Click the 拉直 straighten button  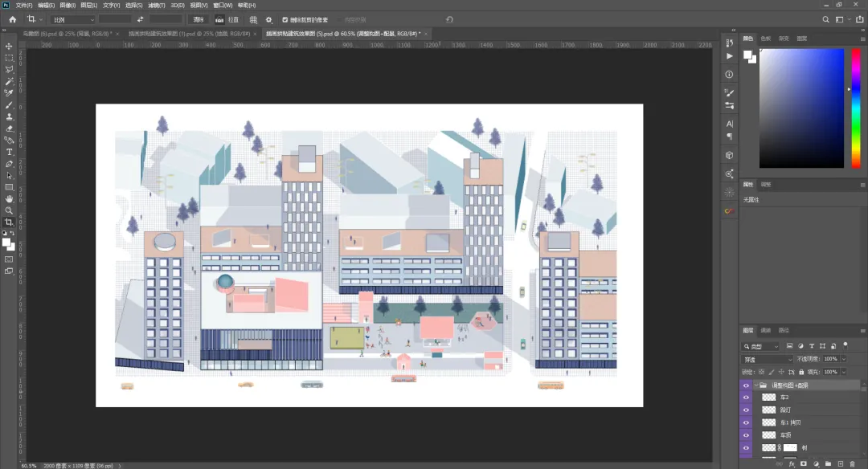coord(227,19)
